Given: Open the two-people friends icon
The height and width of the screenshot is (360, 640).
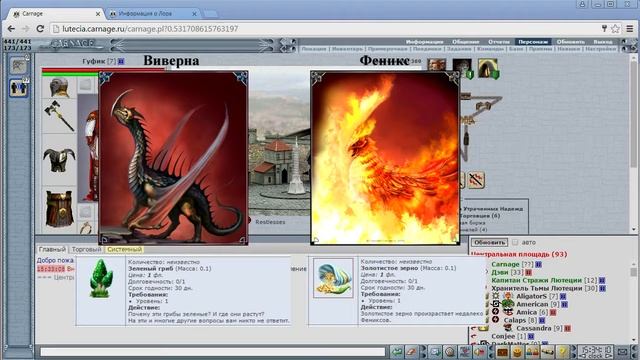Looking at the screenshot, I should [532, 351].
